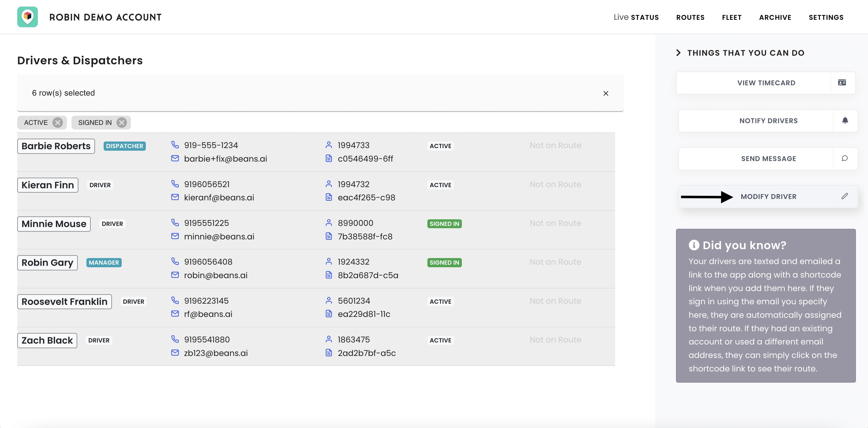Screen dimensions: 868x428
Task: Click email icon next to robin@beans.ai
Action: (175, 275)
